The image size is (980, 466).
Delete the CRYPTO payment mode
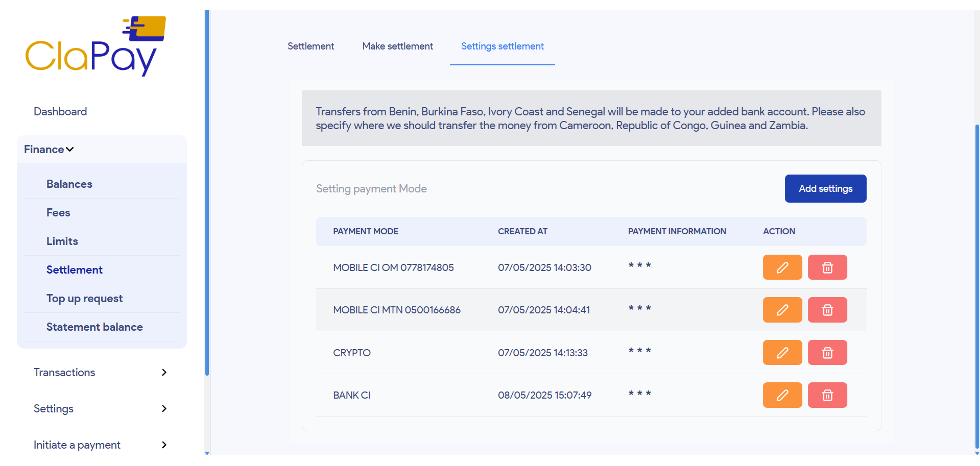[x=827, y=352]
